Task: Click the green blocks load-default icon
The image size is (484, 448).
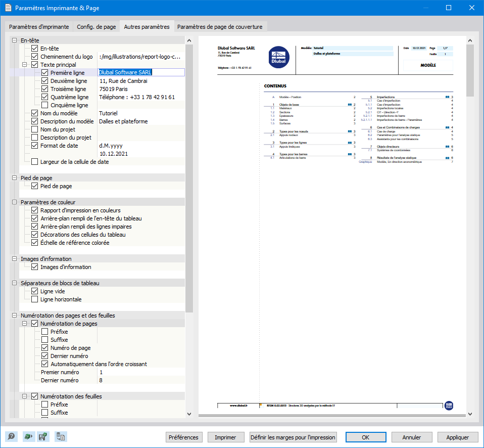Action: click(x=28, y=436)
